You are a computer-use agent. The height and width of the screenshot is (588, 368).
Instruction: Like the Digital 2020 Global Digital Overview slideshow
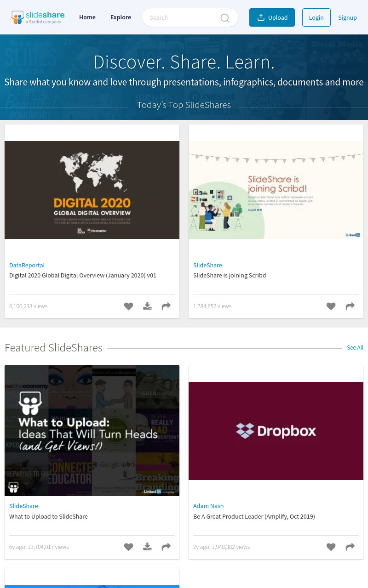coord(128,306)
